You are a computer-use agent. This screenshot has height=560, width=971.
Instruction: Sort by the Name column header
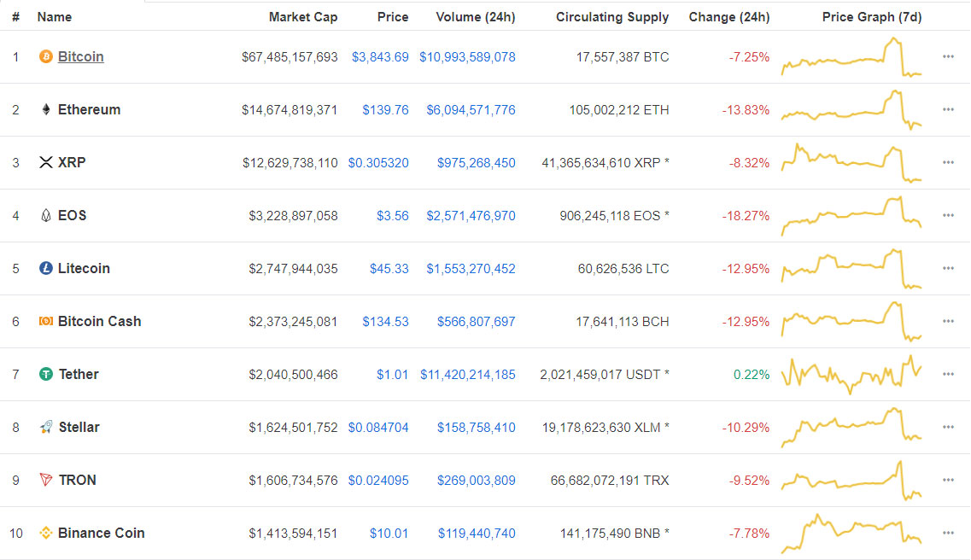pos(55,17)
